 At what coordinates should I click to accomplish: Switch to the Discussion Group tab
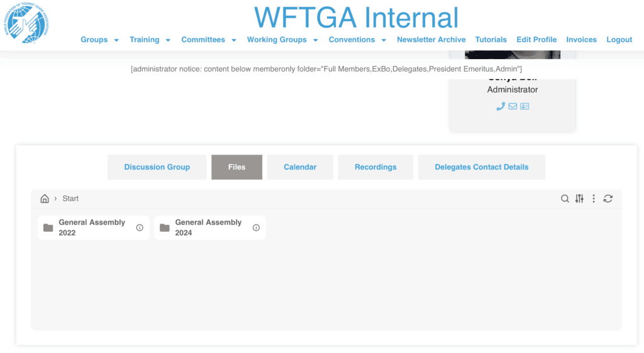click(x=157, y=167)
